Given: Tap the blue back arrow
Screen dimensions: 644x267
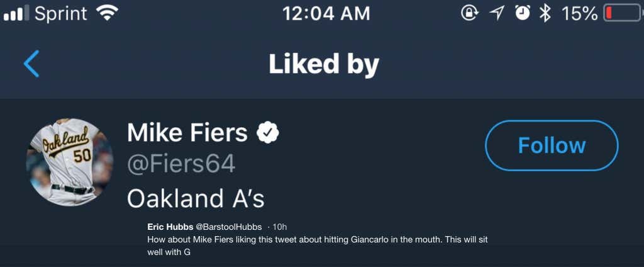Looking at the screenshot, I should pyautogui.click(x=31, y=64).
